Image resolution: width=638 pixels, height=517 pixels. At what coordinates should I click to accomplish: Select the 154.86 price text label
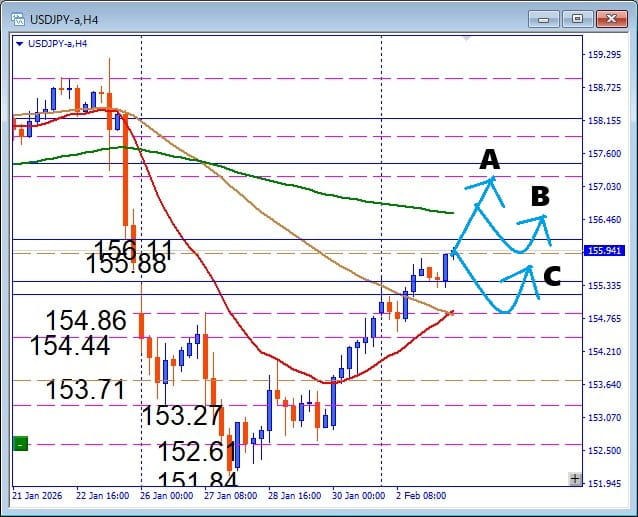(x=86, y=320)
